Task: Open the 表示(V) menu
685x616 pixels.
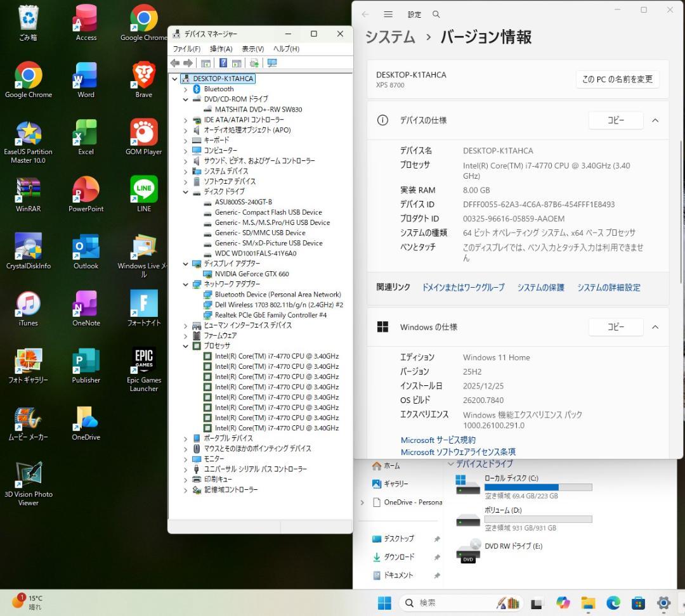Action: click(x=253, y=49)
